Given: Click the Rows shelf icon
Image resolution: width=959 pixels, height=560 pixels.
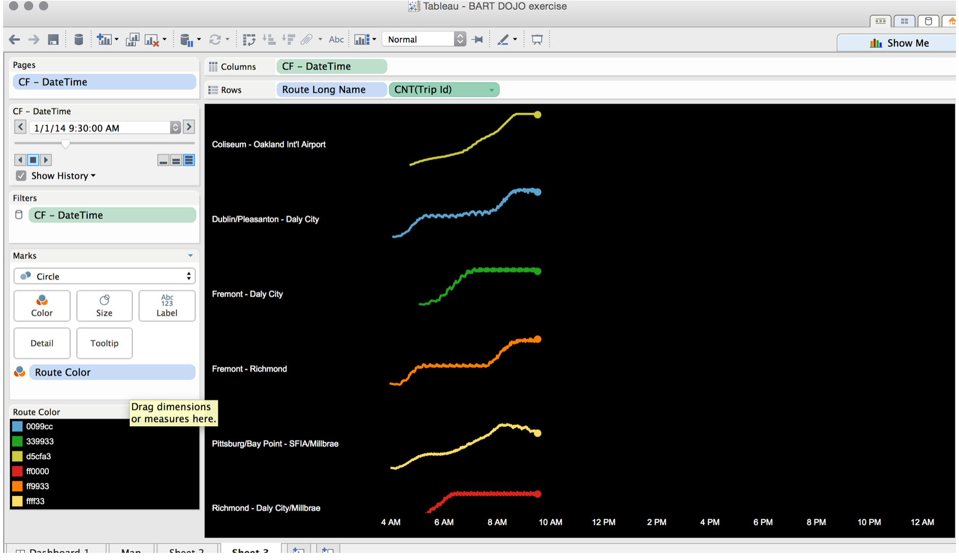Looking at the screenshot, I should (x=213, y=90).
